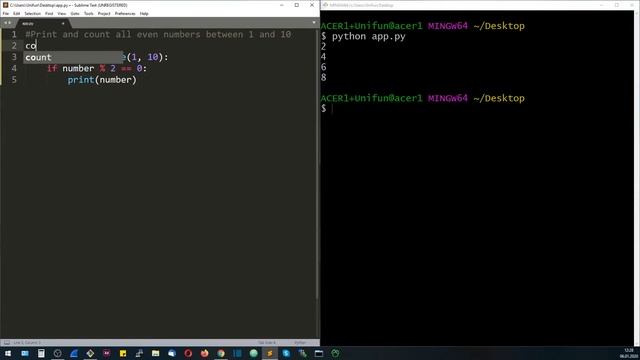This screenshot has height=360, width=640.
Task: Open the Tab Size selector in status bar
Action: [267, 342]
